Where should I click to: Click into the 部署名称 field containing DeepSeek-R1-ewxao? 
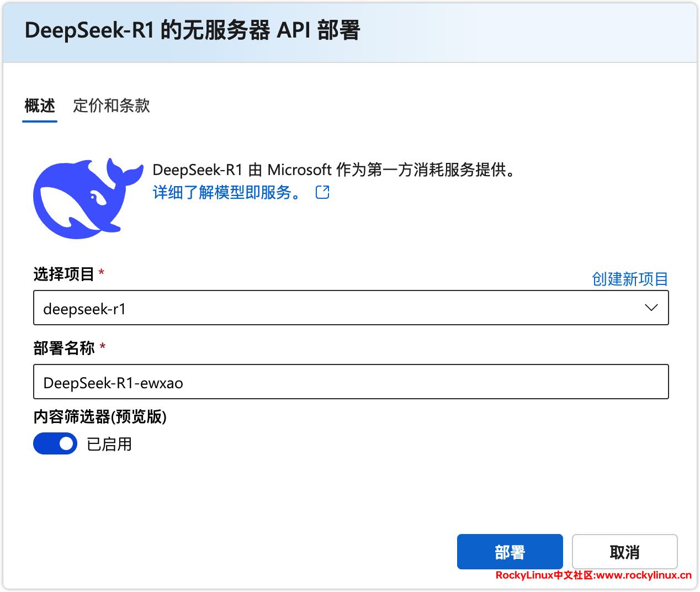(x=351, y=382)
